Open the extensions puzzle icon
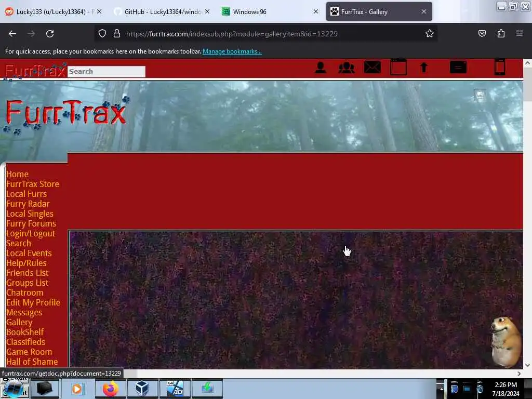This screenshot has width=532, height=399. click(501, 34)
